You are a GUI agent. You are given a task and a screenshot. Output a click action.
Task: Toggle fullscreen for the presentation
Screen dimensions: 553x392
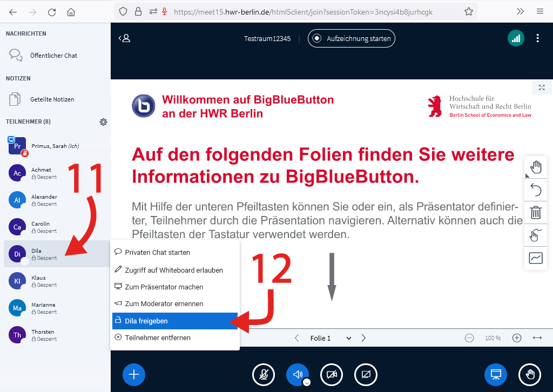[542, 87]
